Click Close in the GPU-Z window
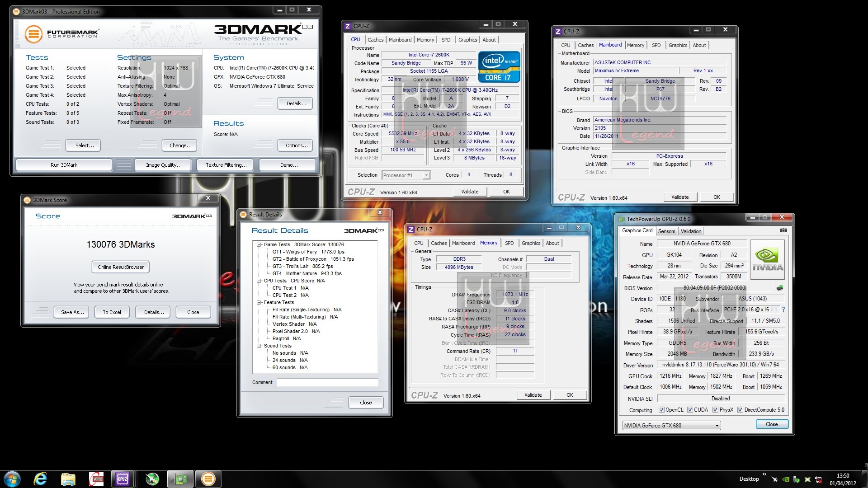 [772, 424]
